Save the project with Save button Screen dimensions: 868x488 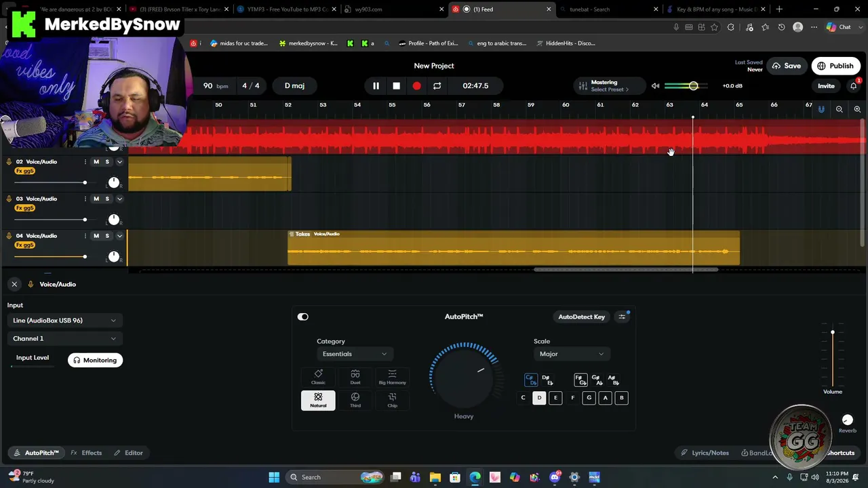tap(787, 66)
